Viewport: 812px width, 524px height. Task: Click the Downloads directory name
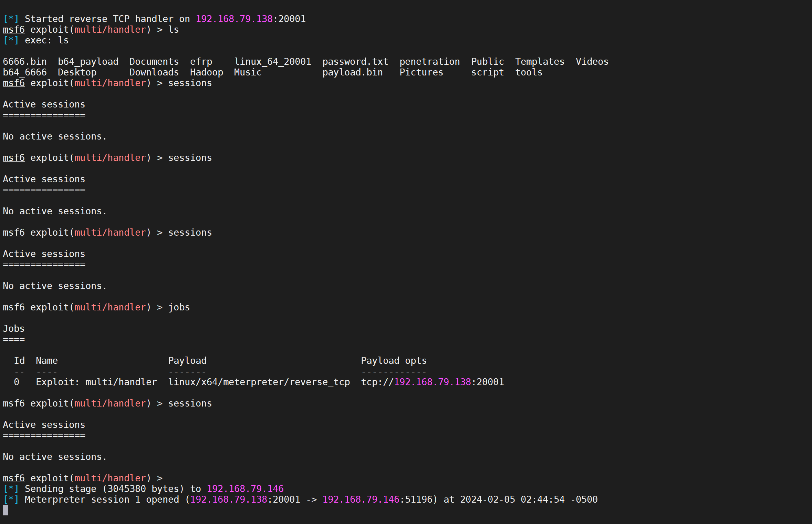[x=154, y=72]
